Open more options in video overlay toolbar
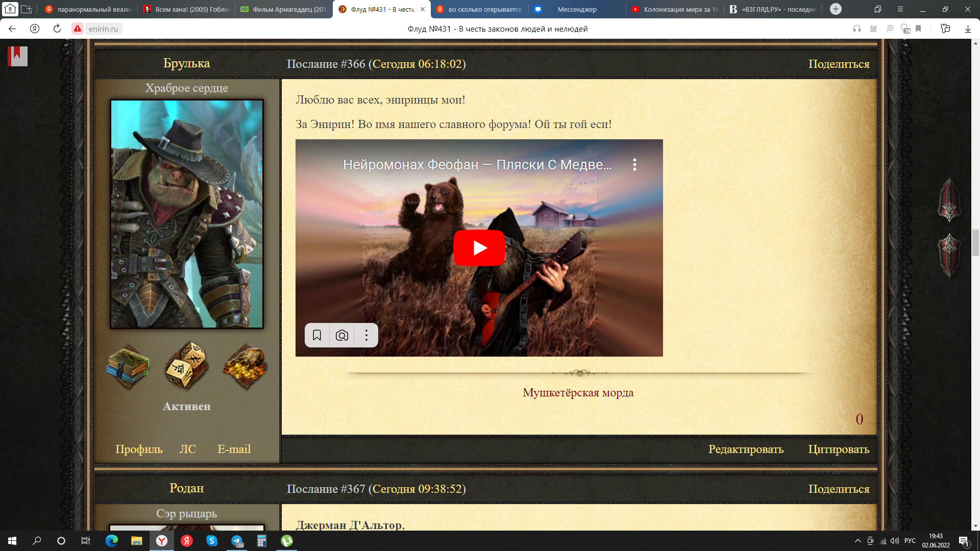 click(x=366, y=335)
